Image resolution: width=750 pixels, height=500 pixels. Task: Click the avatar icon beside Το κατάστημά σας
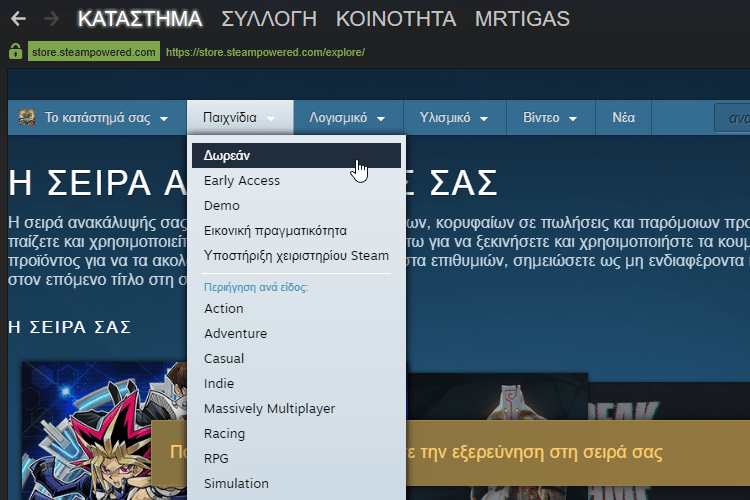point(27,117)
